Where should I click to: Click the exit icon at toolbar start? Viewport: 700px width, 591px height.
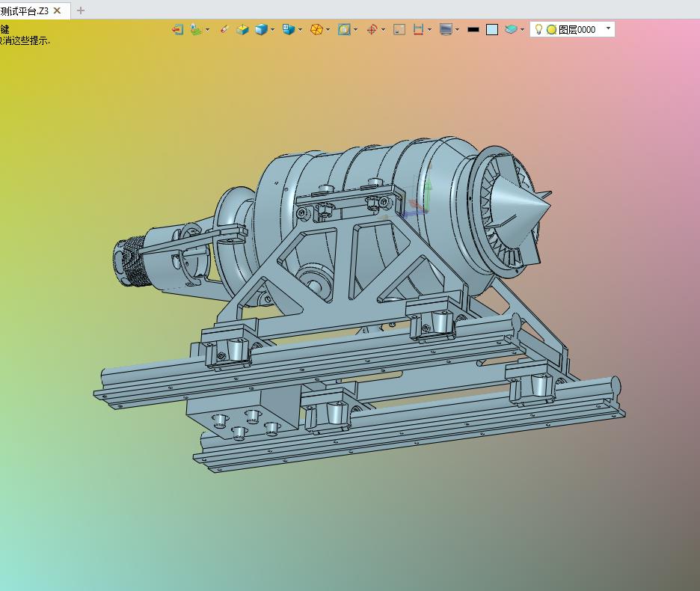(x=177, y=30)
